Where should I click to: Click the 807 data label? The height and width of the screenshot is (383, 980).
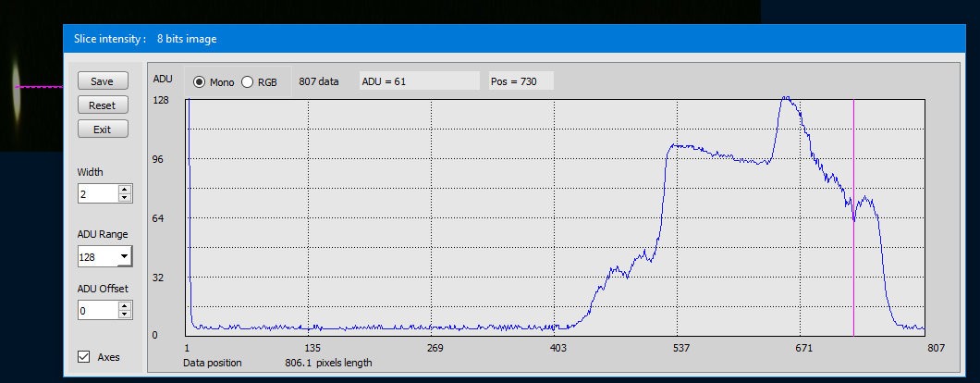(319, 81)
